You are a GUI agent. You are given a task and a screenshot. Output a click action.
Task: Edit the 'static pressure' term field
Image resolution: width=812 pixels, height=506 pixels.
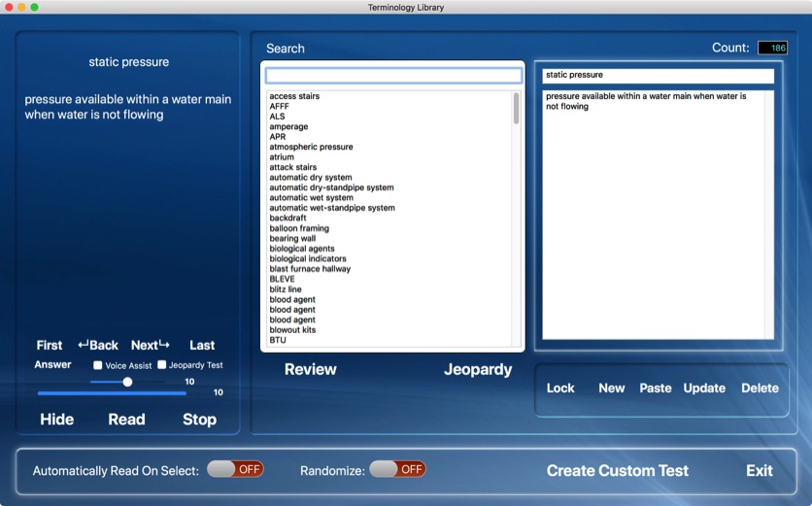[659, 76]
